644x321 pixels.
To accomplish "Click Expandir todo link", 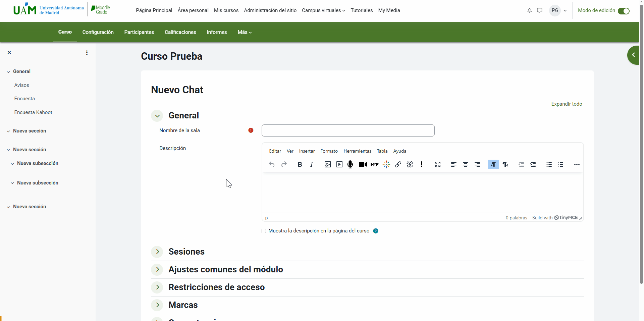I will pos(567,104).
